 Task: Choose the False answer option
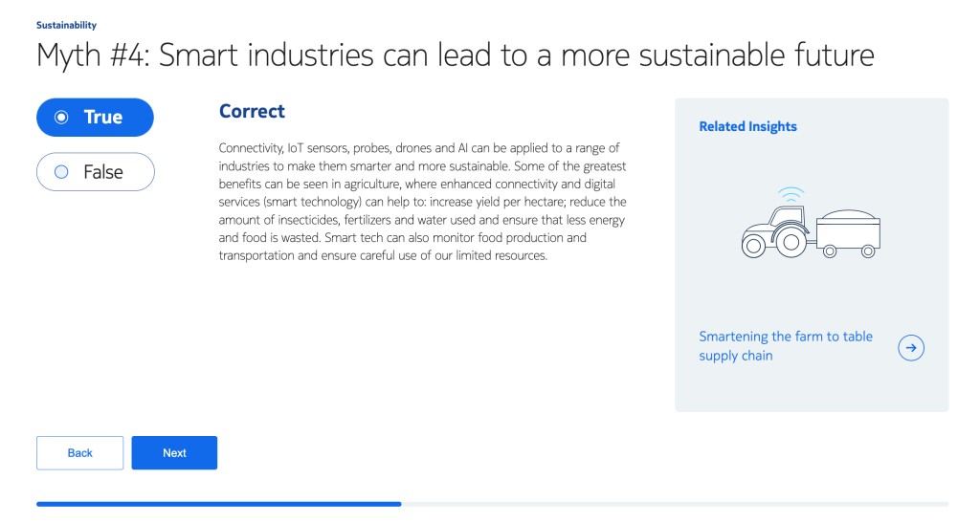pyautogui.click(x=95, y=172)
